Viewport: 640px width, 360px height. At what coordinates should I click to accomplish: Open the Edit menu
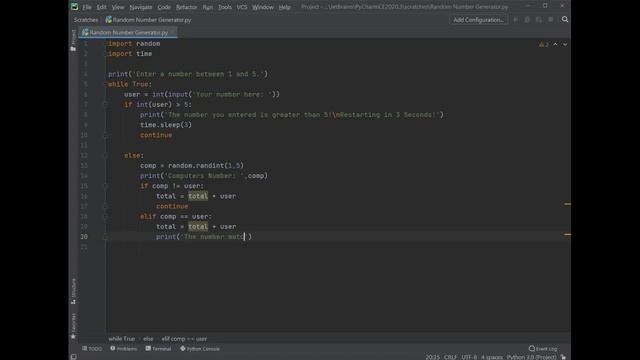point(101,7)
